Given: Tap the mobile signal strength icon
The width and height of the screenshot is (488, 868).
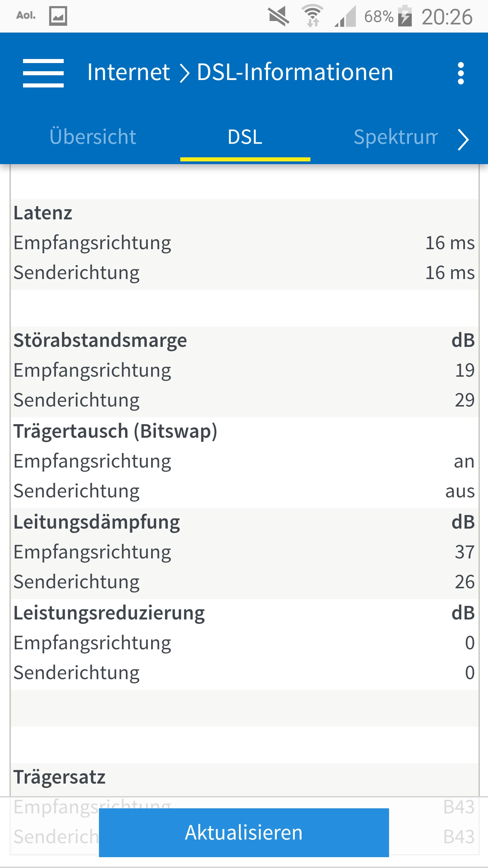Looking at the screenshot, I should pyautogui.click(x=346, y=17).
